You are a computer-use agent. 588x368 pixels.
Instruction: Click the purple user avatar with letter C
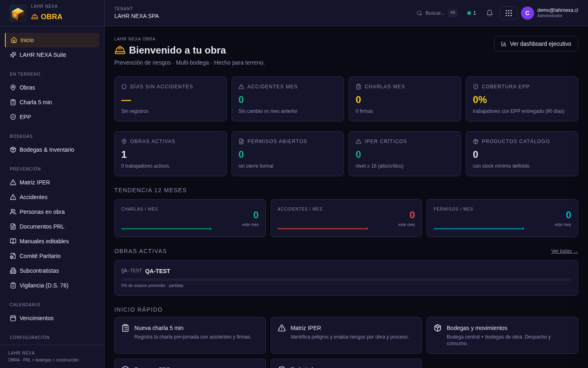coord(528,13)
